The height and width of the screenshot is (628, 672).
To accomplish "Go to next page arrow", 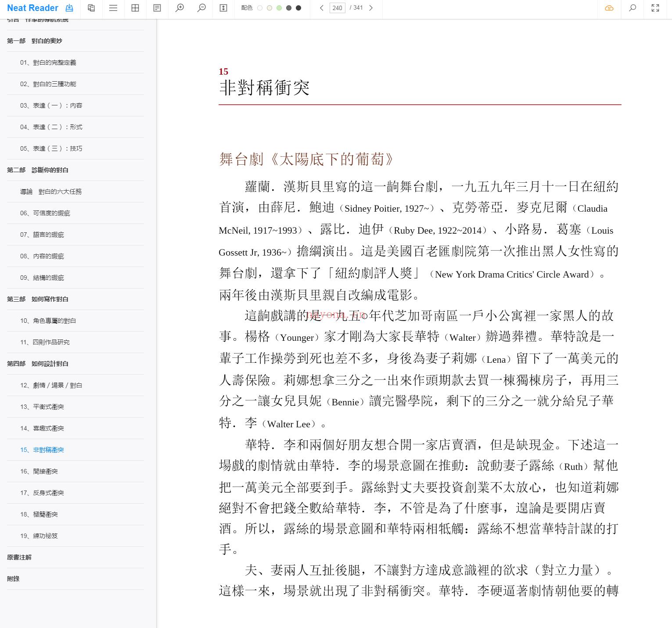I will point(371,8).
